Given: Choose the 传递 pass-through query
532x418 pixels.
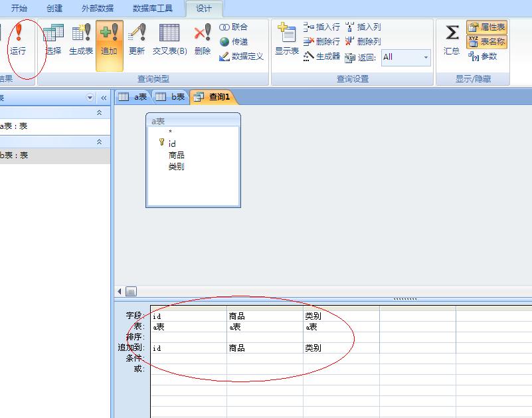Looking at the screenshot, I should (233, 41).
